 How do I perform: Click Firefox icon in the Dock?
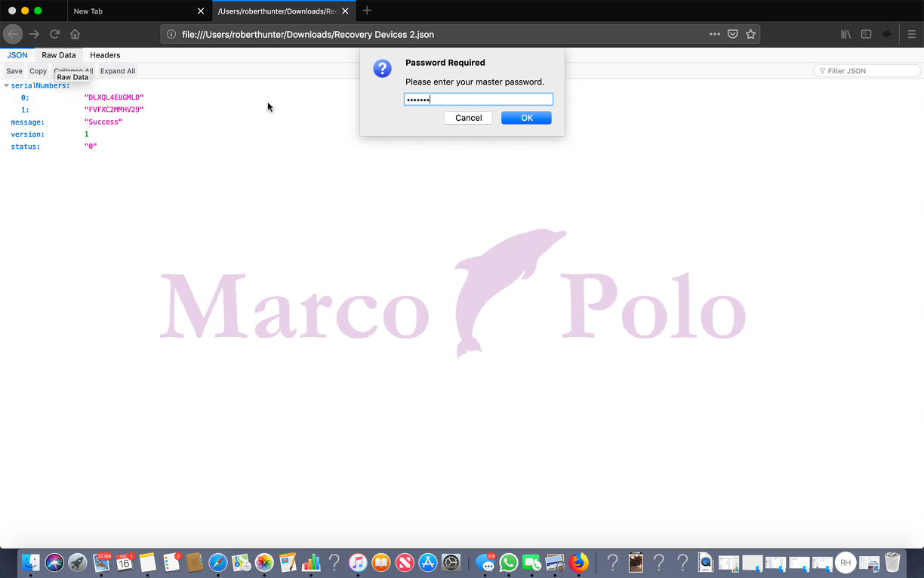[579, 562]
